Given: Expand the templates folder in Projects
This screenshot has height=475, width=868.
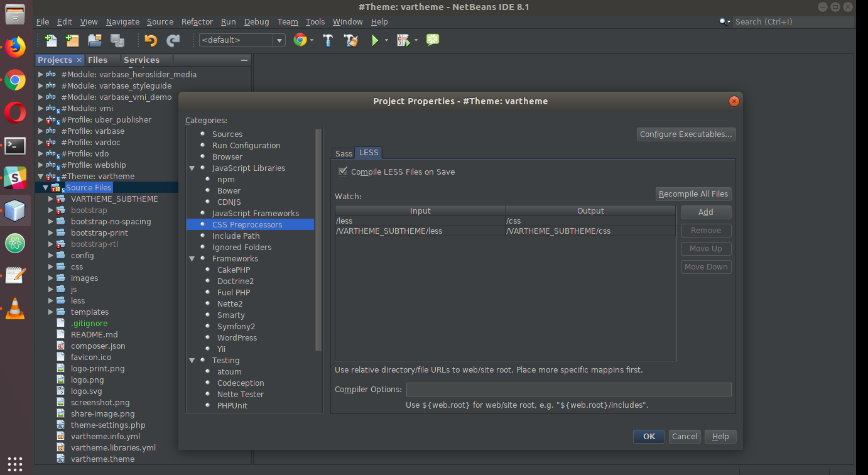Looking at the screenshot, I should 51,312.
